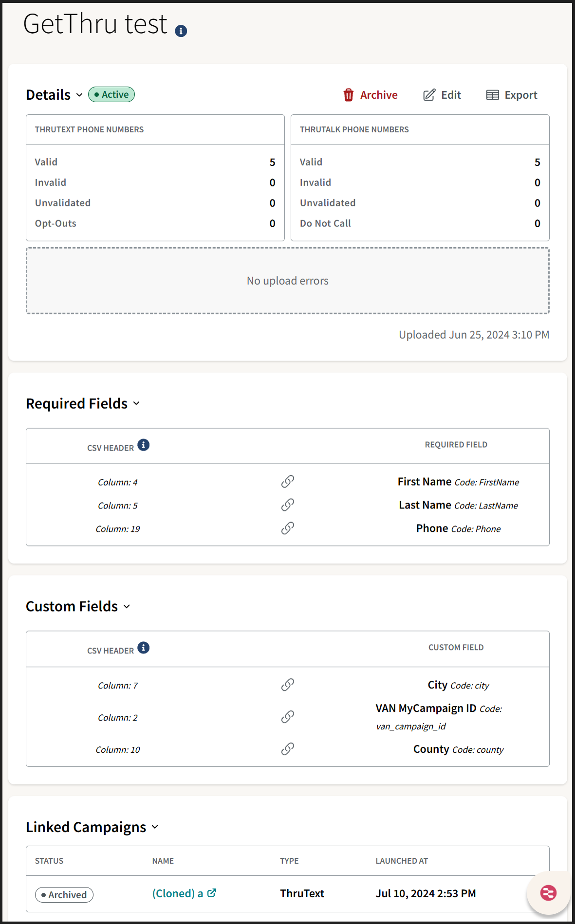Click the THRUTEXT PHONE NUMBERS heading

pyautogui.click(x=89, y=129)
